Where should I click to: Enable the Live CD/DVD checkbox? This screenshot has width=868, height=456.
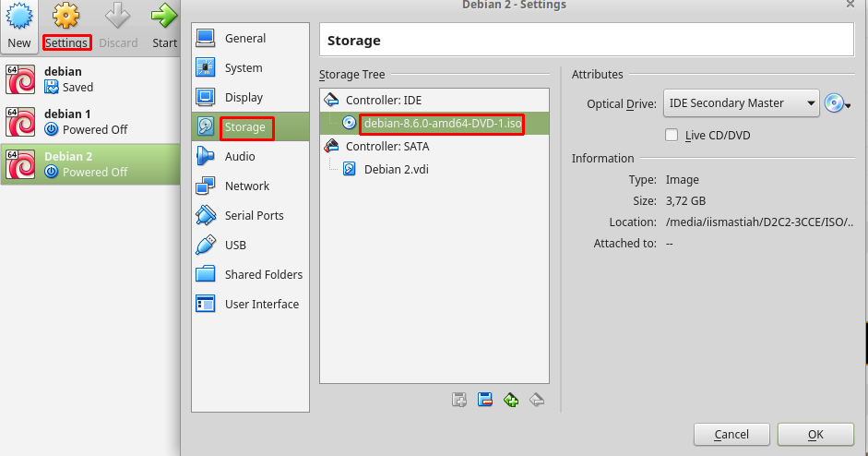tap(672, 135)
